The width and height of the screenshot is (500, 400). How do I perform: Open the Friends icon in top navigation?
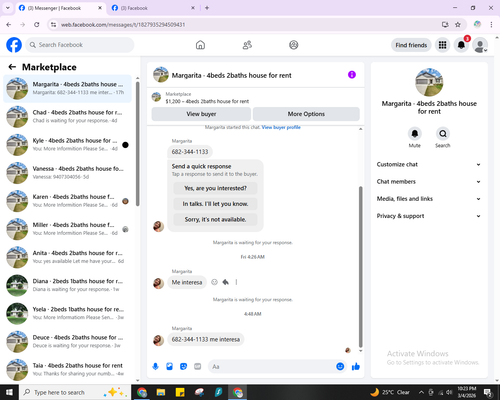click(247, 45)
